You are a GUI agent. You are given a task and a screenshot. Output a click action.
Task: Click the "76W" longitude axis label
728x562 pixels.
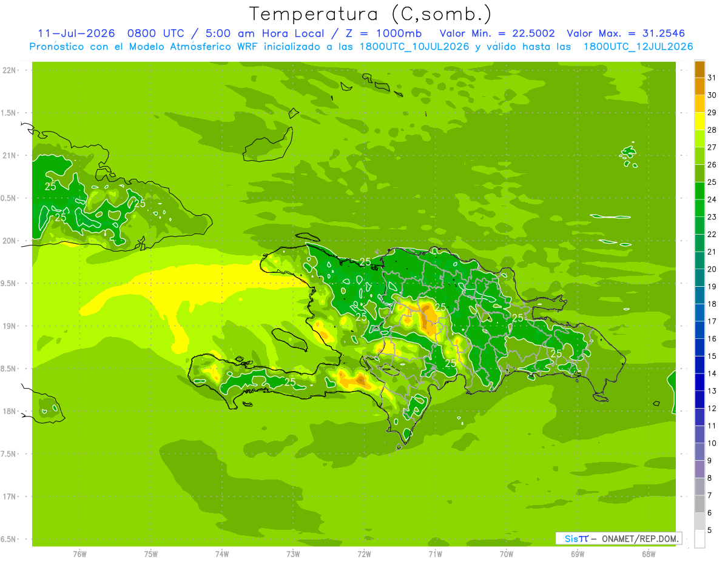[x=79, y=554]
